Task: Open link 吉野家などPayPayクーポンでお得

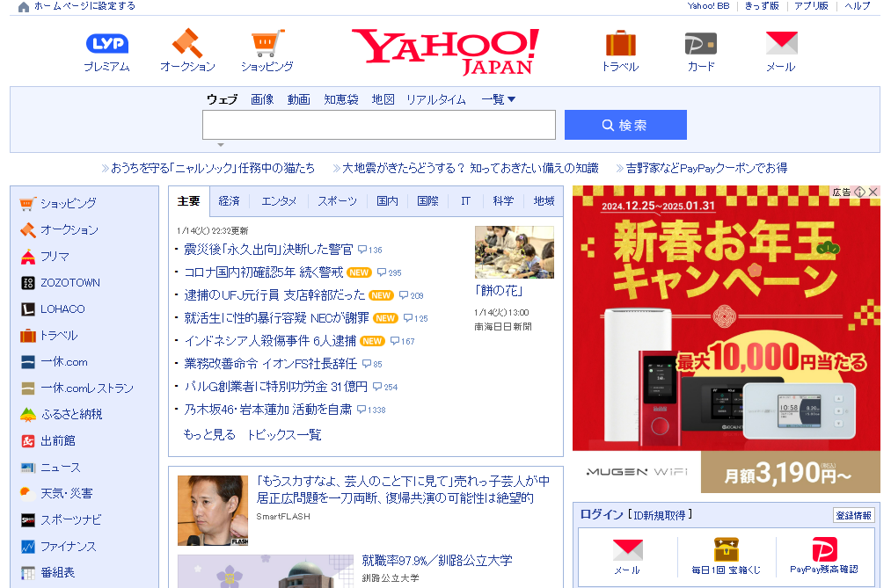Action: [706, 168]
